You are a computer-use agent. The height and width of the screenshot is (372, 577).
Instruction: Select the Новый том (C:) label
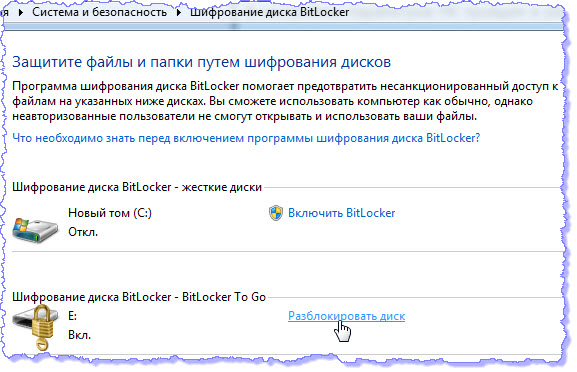(x=110, y=213)
